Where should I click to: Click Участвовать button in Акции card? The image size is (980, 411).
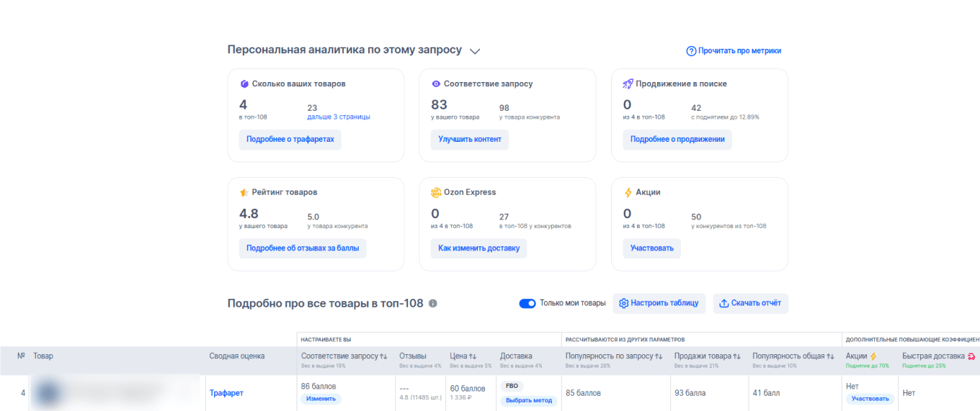pos(652,248)
